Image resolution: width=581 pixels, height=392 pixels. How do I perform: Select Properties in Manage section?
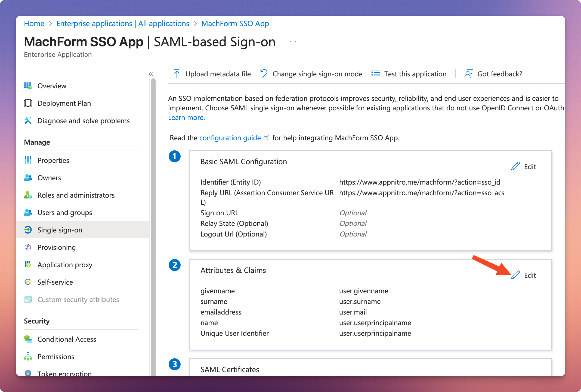click(x=53, y=160)
